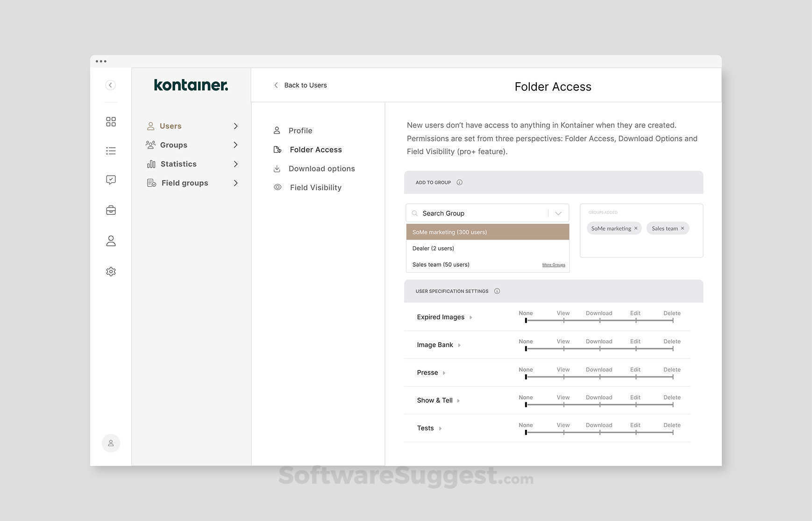The width and height of the screenshot is (812, 521).
Task: Select the dashboard grid icon in sidebar
Action: click(111, 121)
